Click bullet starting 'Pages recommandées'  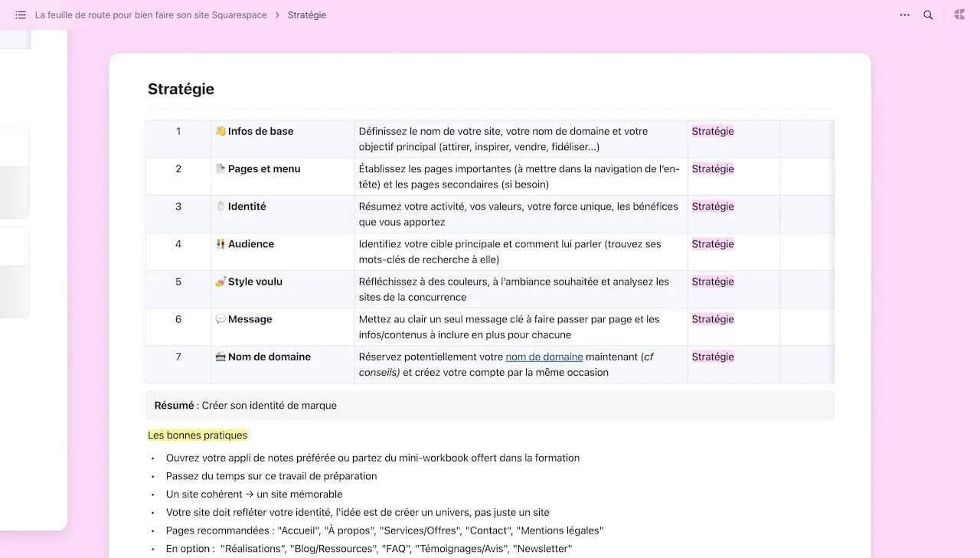point(385,530)
